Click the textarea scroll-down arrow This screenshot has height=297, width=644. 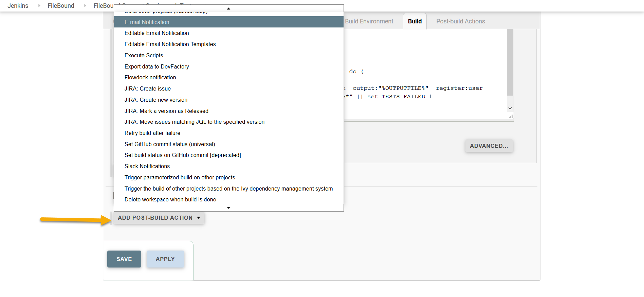(510, 108)
